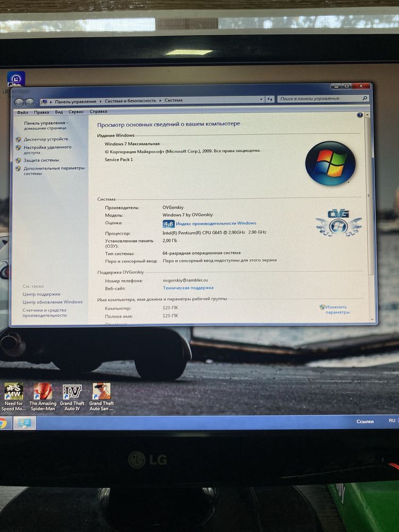The width and height of the screenshot is (399, 532).
Task: Click scrollbar down arrow in System window
Action: 372,319
